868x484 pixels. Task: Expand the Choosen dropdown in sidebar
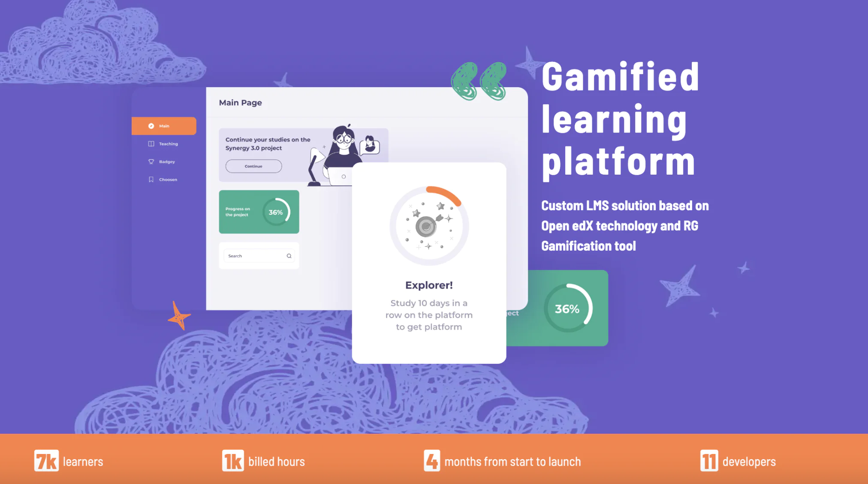click(167, 179)
